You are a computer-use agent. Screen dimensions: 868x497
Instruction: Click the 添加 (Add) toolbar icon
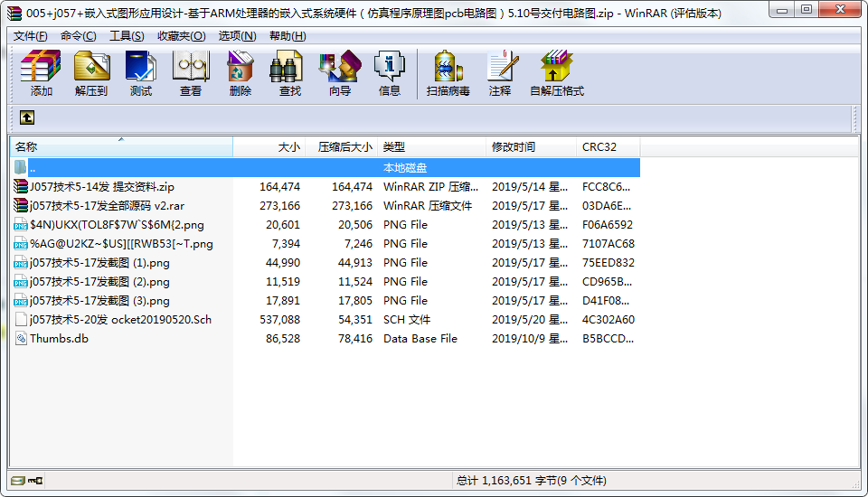click(41, 72)
